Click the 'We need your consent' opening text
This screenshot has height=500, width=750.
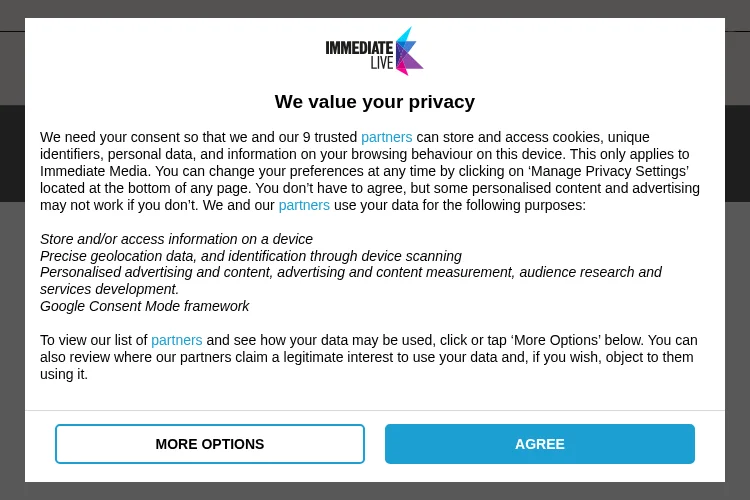point(110,137)
